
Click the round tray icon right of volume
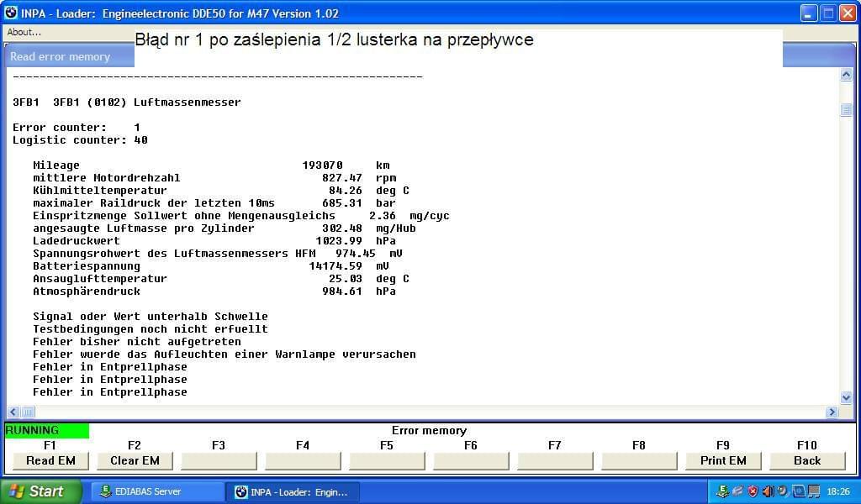click(x=783, y=491)
